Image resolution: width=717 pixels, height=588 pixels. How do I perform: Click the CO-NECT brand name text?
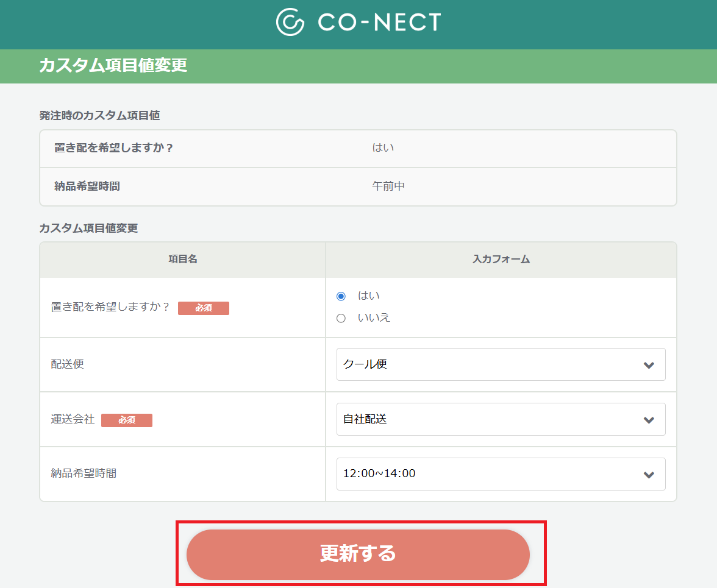(379, 22)
